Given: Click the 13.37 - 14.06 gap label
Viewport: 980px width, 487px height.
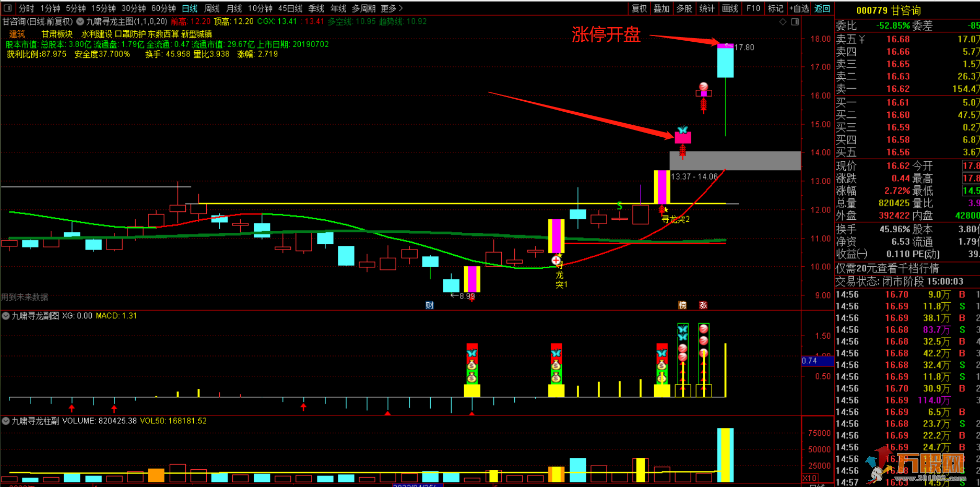Looking at the screenshot, I should click(694, 177).
